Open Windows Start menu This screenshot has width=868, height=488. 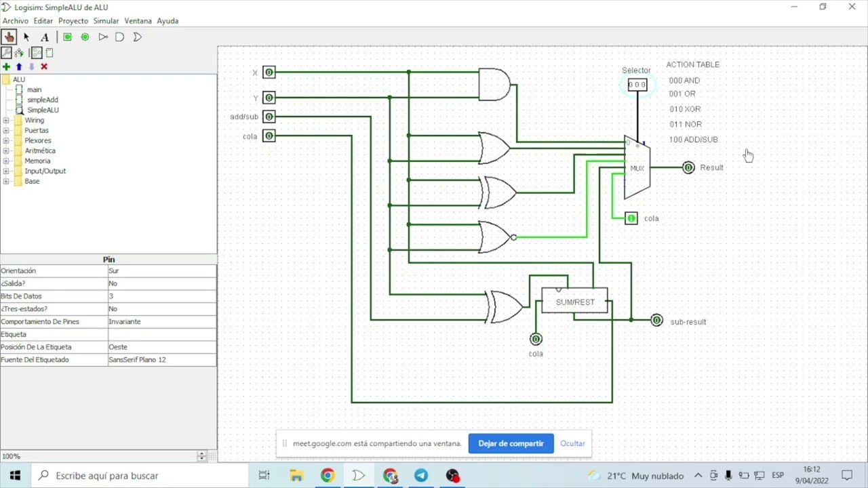[x=15, y=476]
